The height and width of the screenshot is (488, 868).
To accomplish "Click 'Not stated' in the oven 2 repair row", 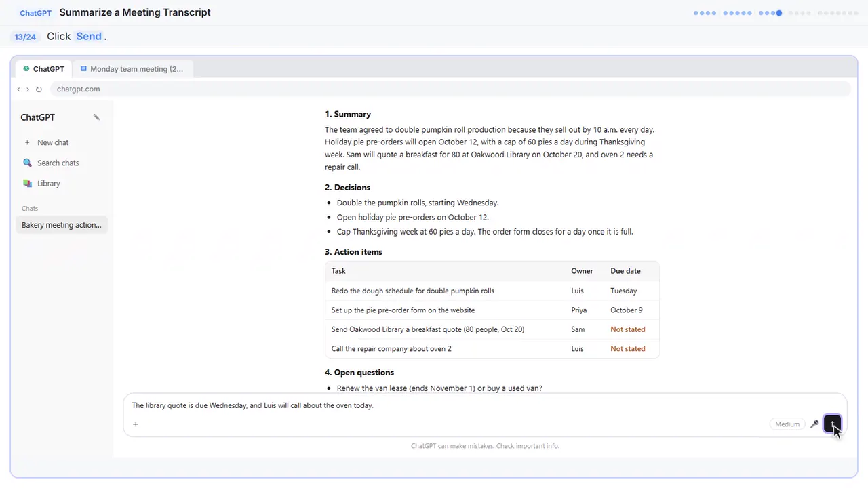I will 628,349.
